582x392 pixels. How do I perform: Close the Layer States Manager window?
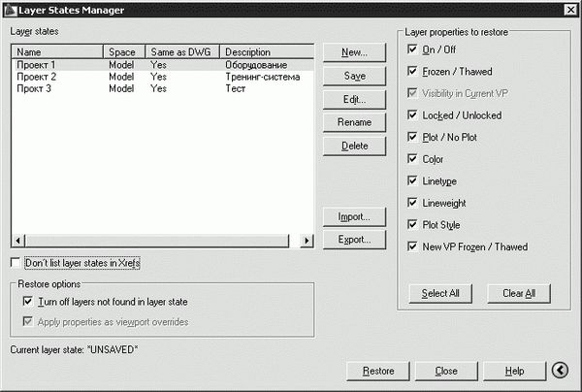pos(570,10)
